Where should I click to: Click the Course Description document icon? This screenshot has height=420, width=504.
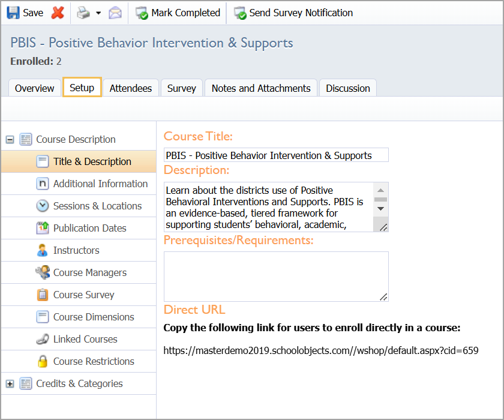coord(26,139)
